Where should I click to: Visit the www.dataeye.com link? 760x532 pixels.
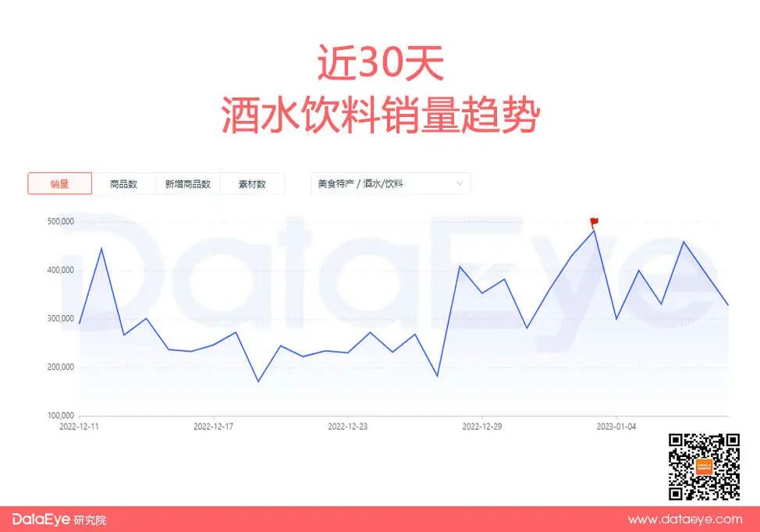(x=684, y=520)
